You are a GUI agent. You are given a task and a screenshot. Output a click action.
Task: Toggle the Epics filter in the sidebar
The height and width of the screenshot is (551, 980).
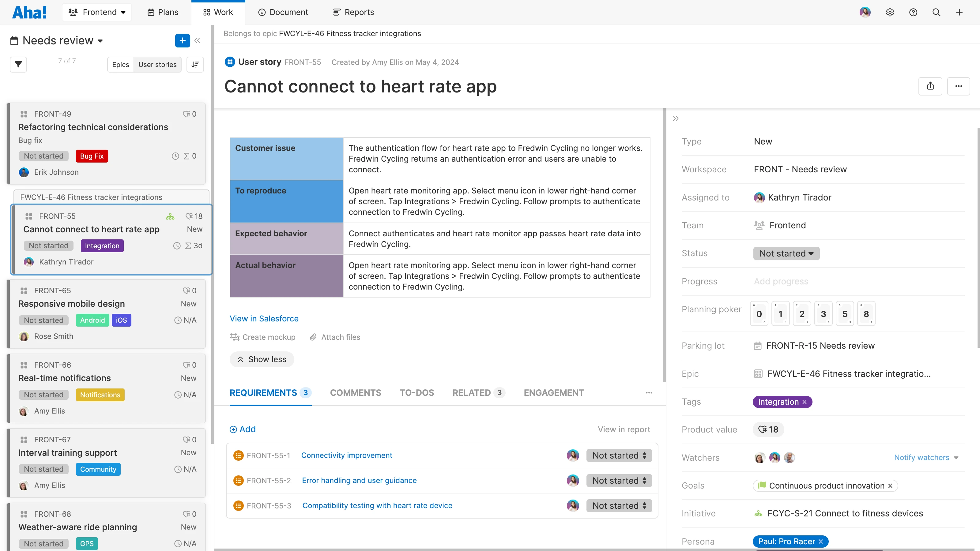point(120,65)
